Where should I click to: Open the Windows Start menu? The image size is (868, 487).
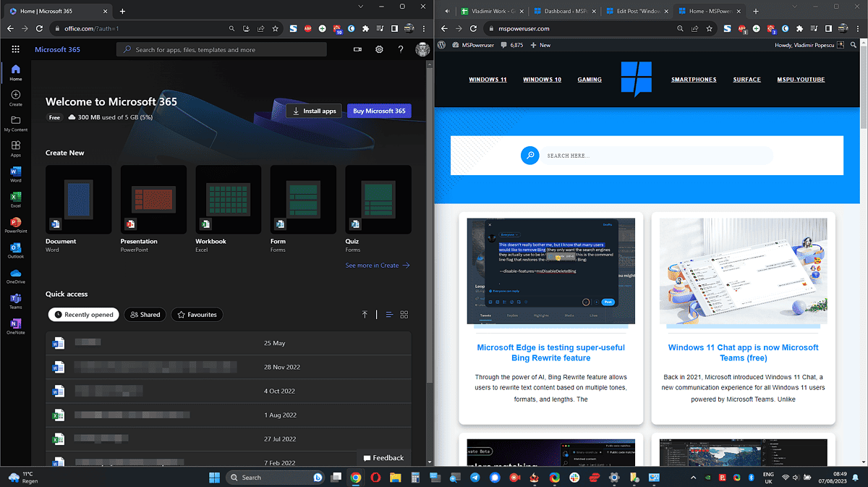(215, 477)
